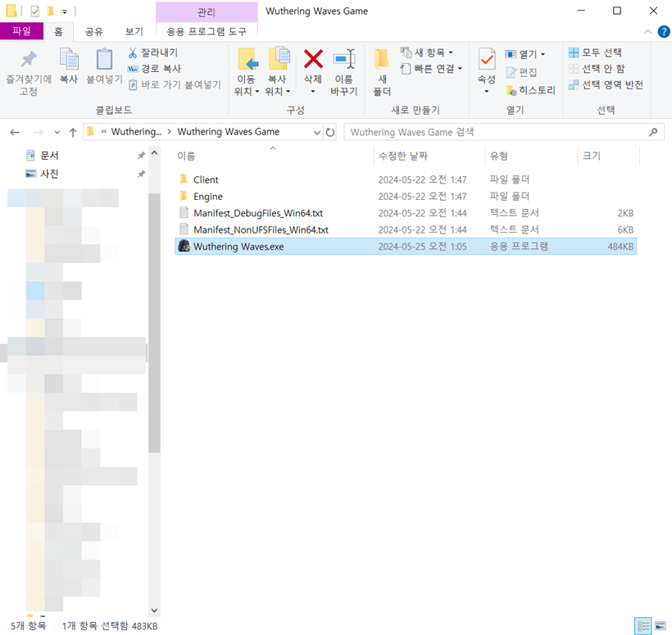Screen dimensions: 672x635
Task: Select the Engine folder row
Action: coord(406,197)
